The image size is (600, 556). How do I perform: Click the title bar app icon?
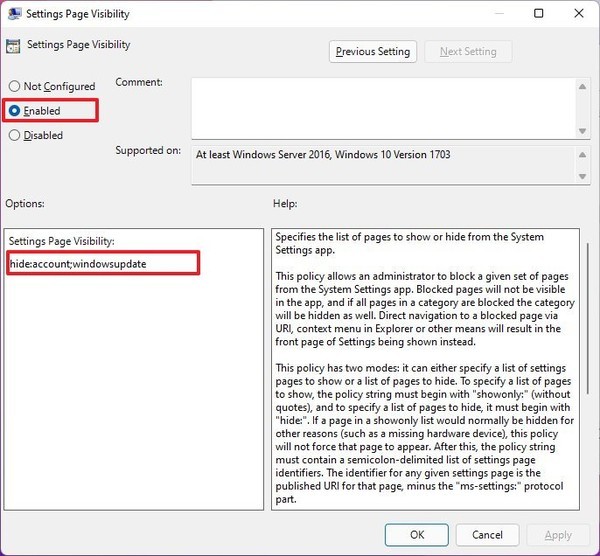coord(15,14)
